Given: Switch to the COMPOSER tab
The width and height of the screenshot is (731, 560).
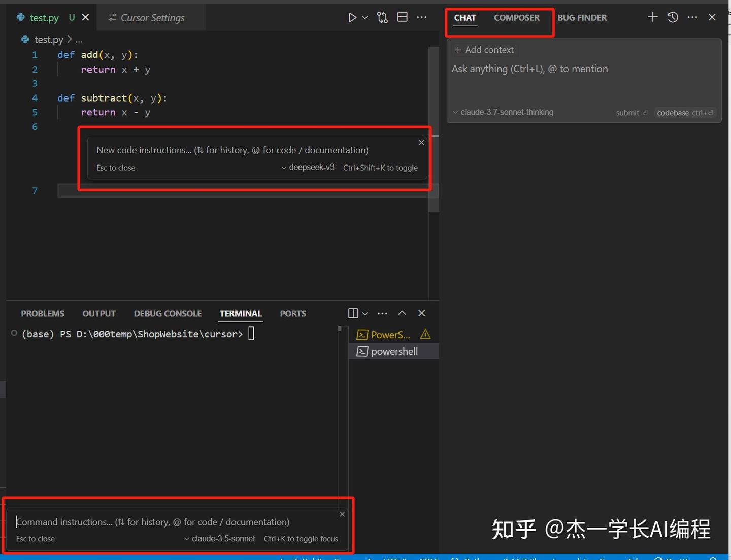Looking at the screenshot, I should click(x=516, y=18).
